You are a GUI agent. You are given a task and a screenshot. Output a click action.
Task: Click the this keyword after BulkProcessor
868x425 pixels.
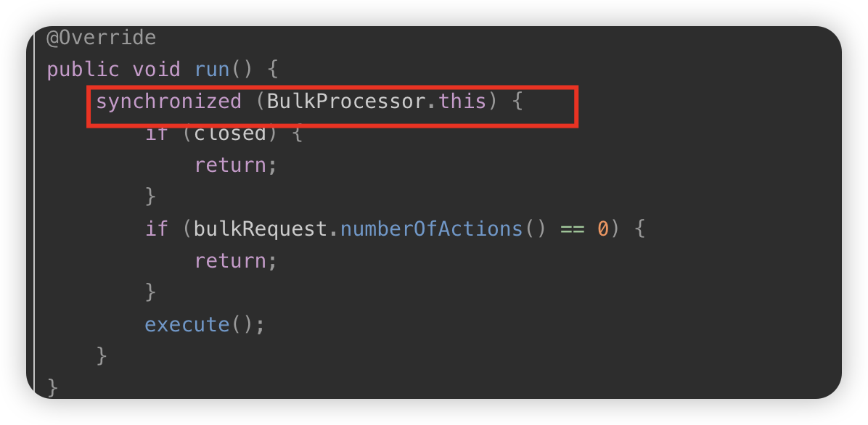click(x=462, y=102)
